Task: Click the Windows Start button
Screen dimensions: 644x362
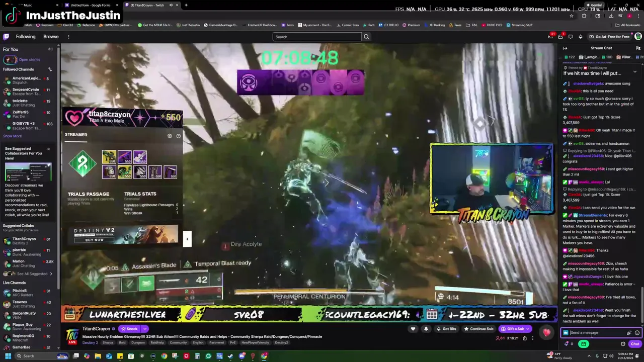Action: 8,356
